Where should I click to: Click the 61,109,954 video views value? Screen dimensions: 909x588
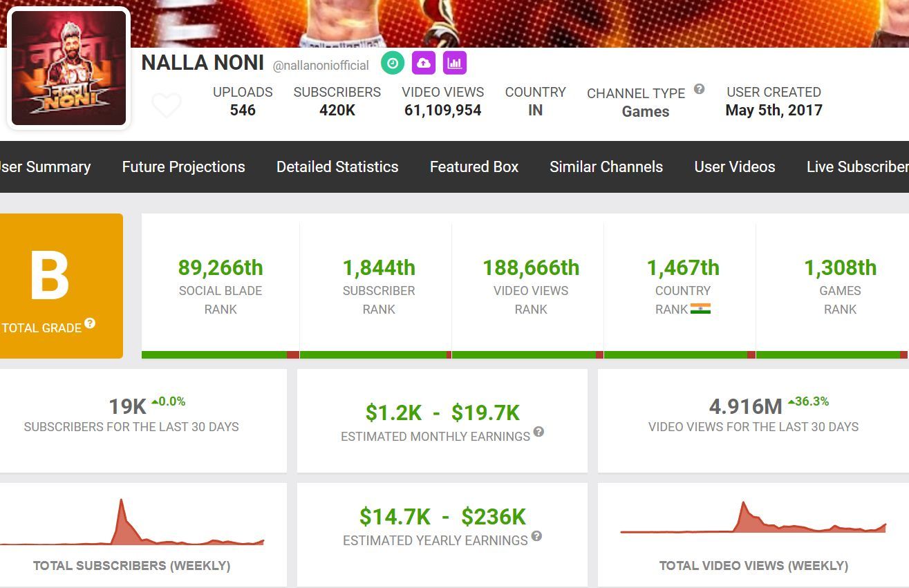(x=443, y=111)
